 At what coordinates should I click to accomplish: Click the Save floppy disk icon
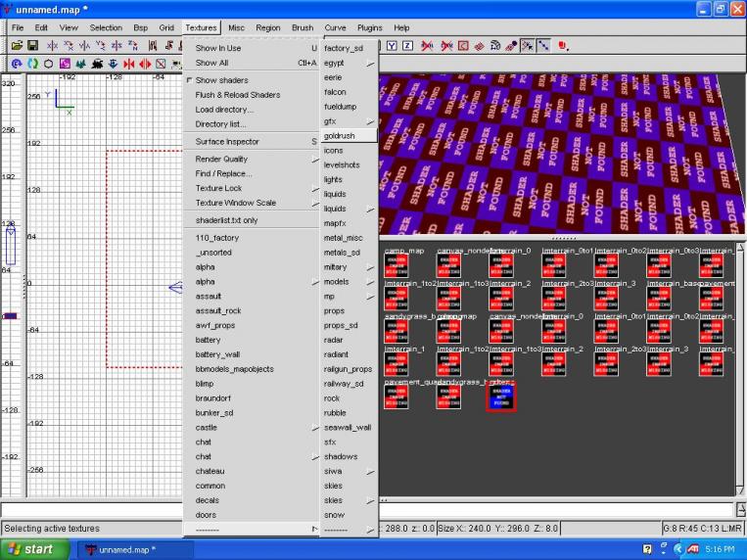tap(31, 46)
